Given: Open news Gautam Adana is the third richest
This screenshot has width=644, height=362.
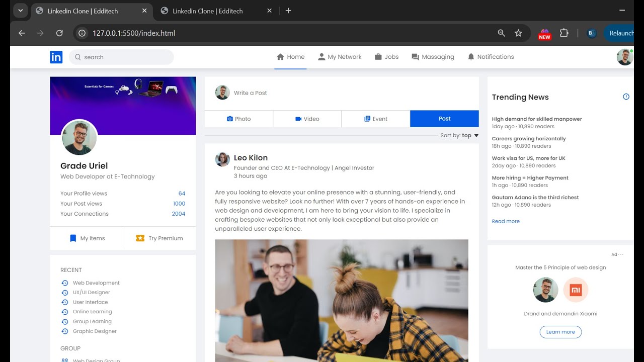Looking at the screenshot, I should pyautogui.click(x=535, y=198).
